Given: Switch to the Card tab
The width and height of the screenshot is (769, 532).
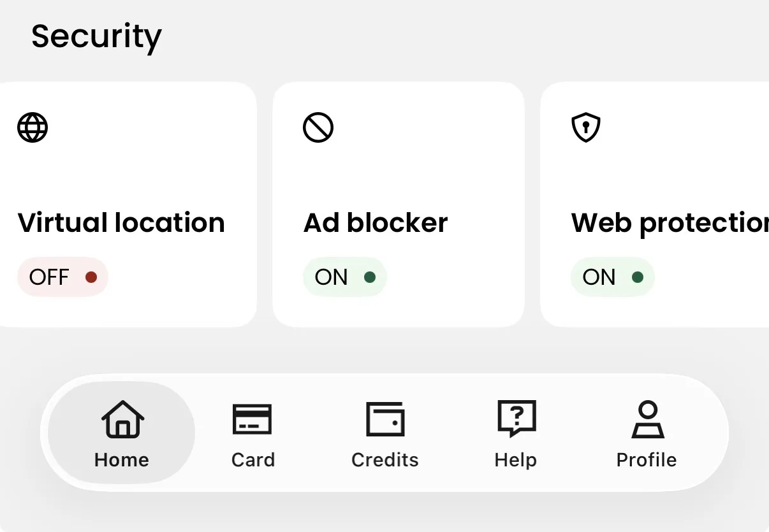Looking at the screenshot, I should 253,433.
